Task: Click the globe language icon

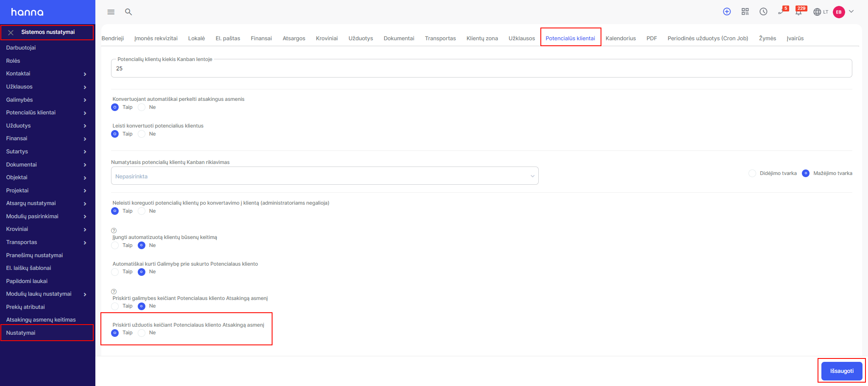Action: point(817,12)
